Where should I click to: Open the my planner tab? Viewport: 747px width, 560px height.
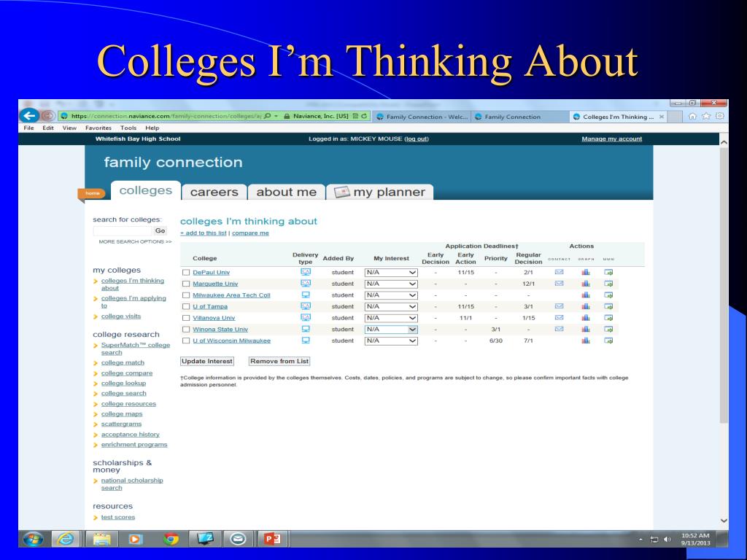tap(379, 192)
